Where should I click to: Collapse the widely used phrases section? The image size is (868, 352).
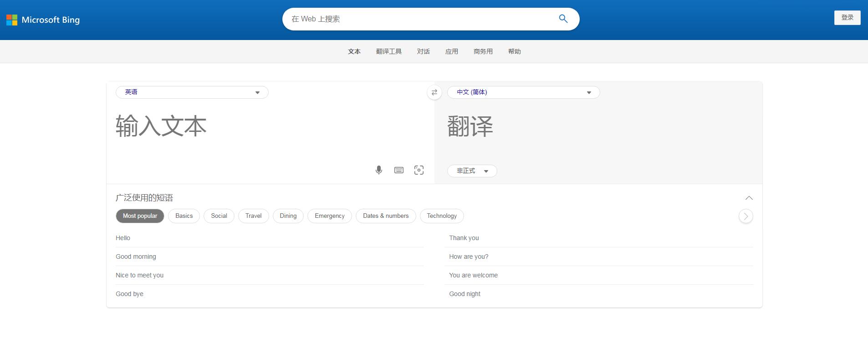[749, 198]
